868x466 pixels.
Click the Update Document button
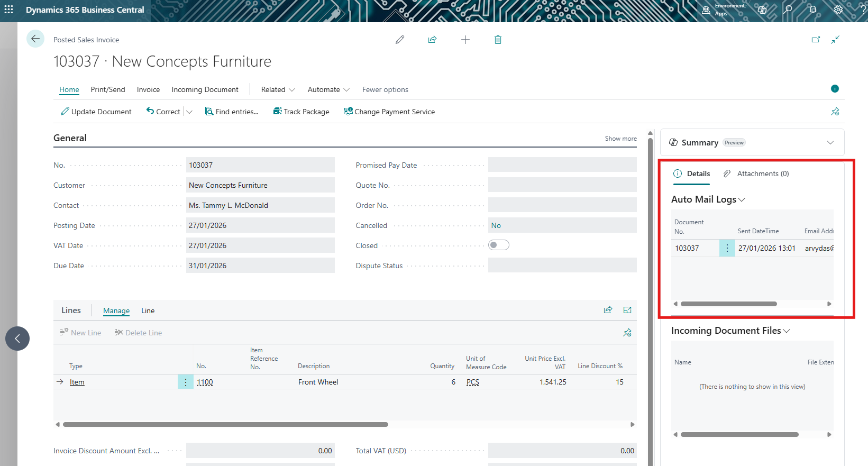click(96, 112)
